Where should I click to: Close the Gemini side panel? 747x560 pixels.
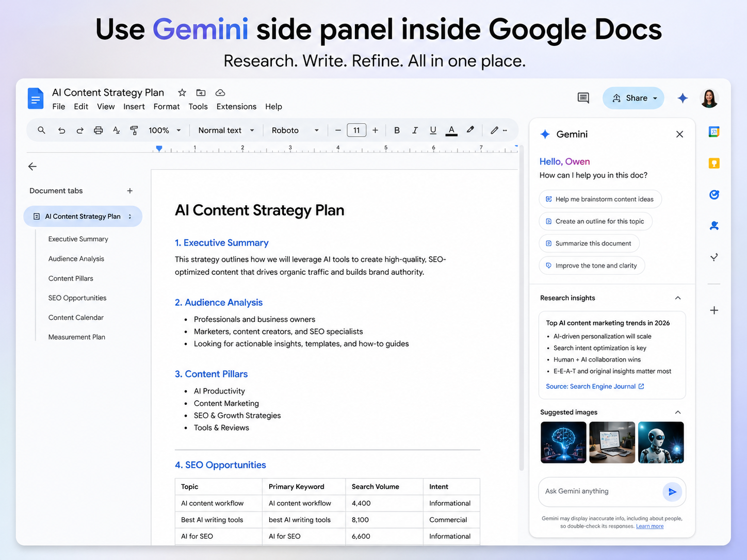click(x=679, y=135)
